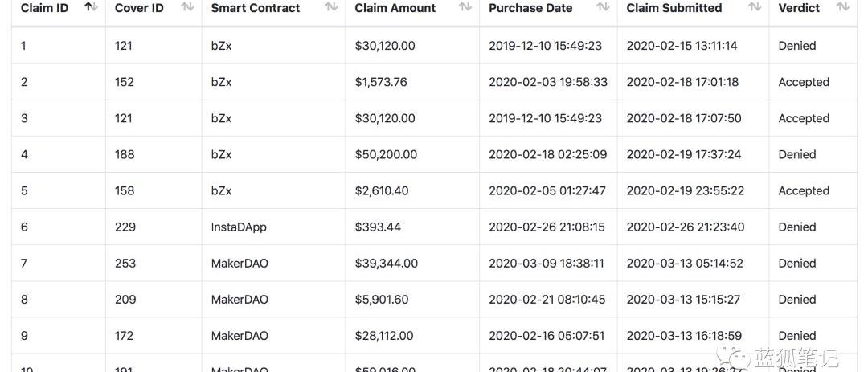868x372 pixels.
Task: Click the Purchase Date sort arrows
Action: click(x=603, y=7)
